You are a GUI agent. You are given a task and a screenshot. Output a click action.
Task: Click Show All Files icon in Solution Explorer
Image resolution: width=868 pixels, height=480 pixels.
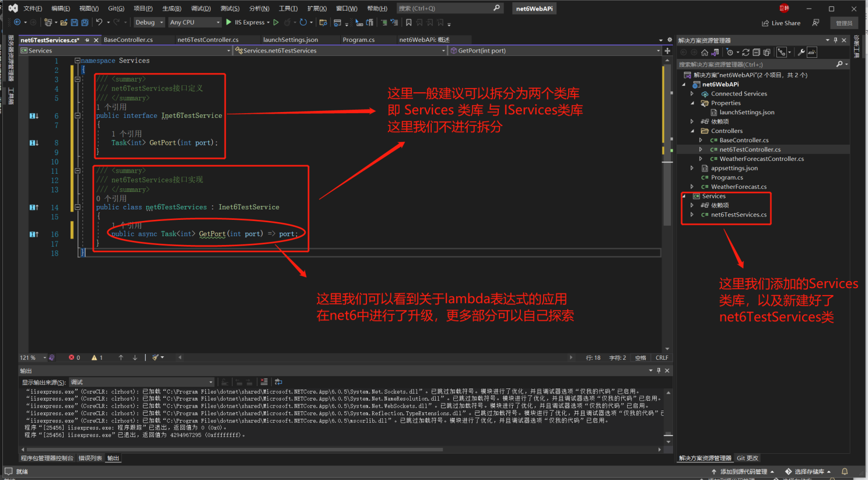[766, 52]
